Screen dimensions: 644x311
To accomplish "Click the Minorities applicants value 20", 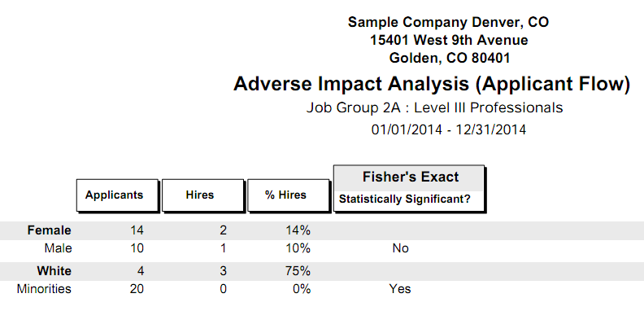I will pyautogui.click(x=136, y=289).
